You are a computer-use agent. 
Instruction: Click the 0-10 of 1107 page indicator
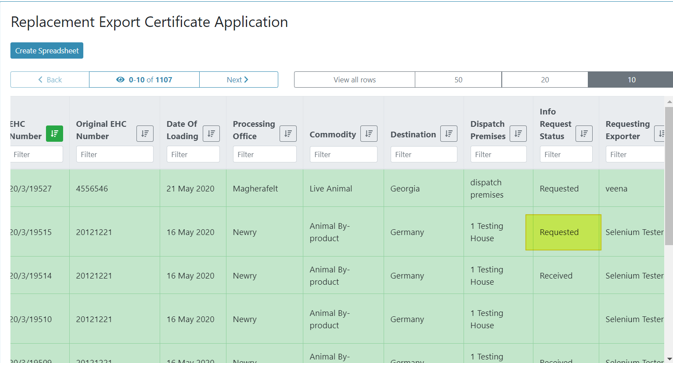(144, 80)
